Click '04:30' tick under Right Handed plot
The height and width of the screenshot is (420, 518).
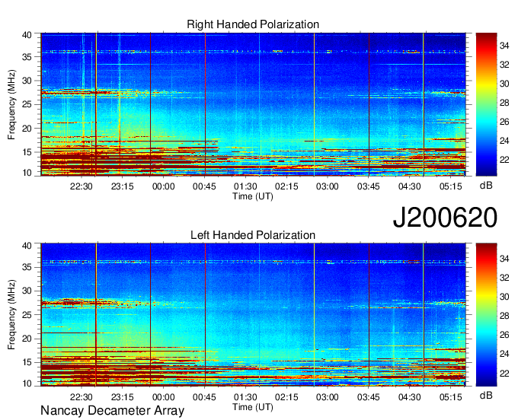(x=410, y=186)
